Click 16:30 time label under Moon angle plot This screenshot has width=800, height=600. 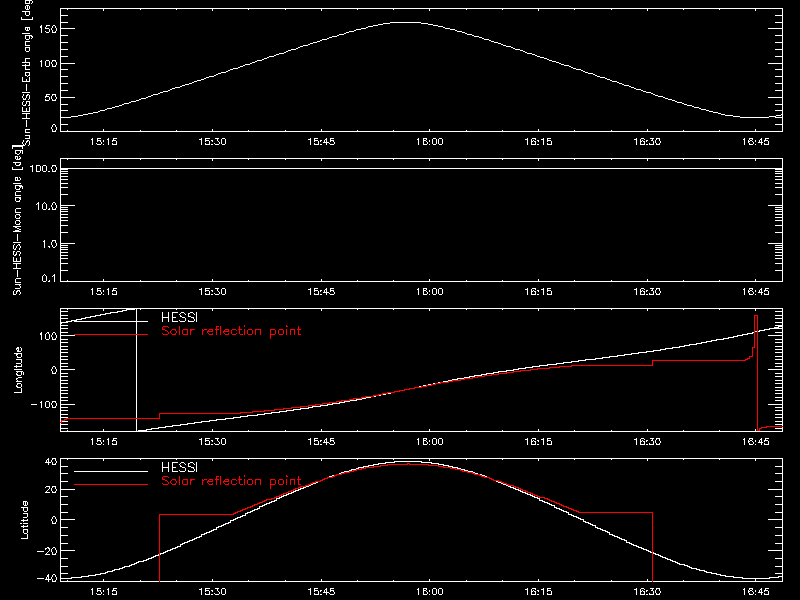click(647, 292)
